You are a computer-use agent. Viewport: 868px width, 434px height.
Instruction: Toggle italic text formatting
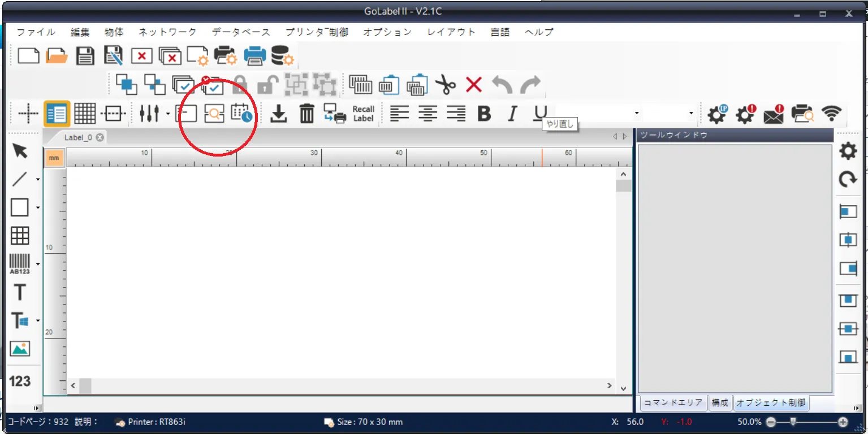pyautogui.click(x=512, y=114)
